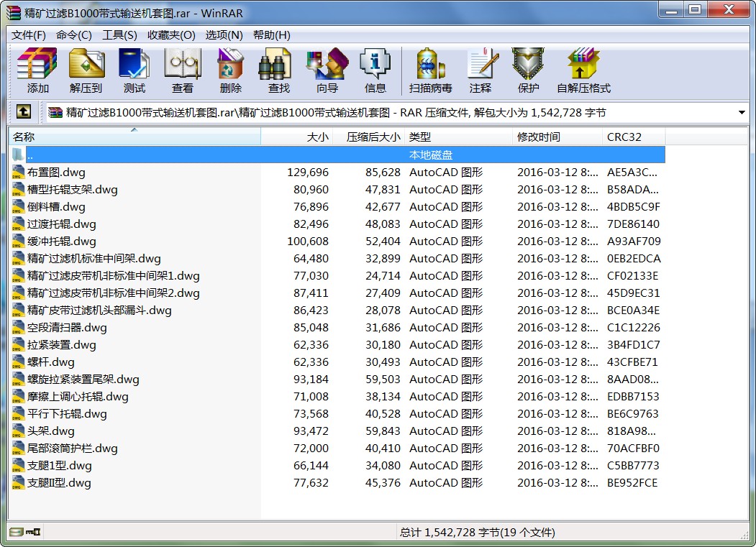Select 螺旋拉紧装置尾架.dwg in the list
Image resolution: width=756 pixels, height=547 pixels.
click(83, 380)
